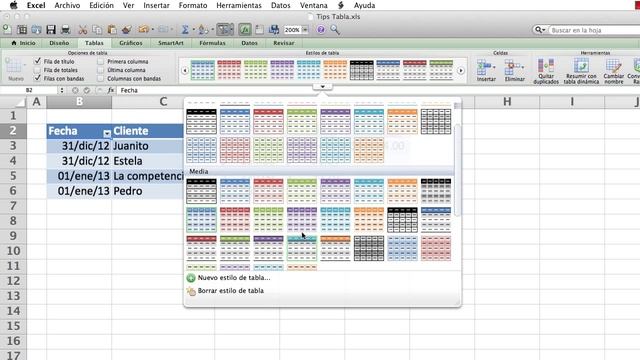Choose the black table style in ribbon strip
The image size is (640, 360).
coord(362,70)
